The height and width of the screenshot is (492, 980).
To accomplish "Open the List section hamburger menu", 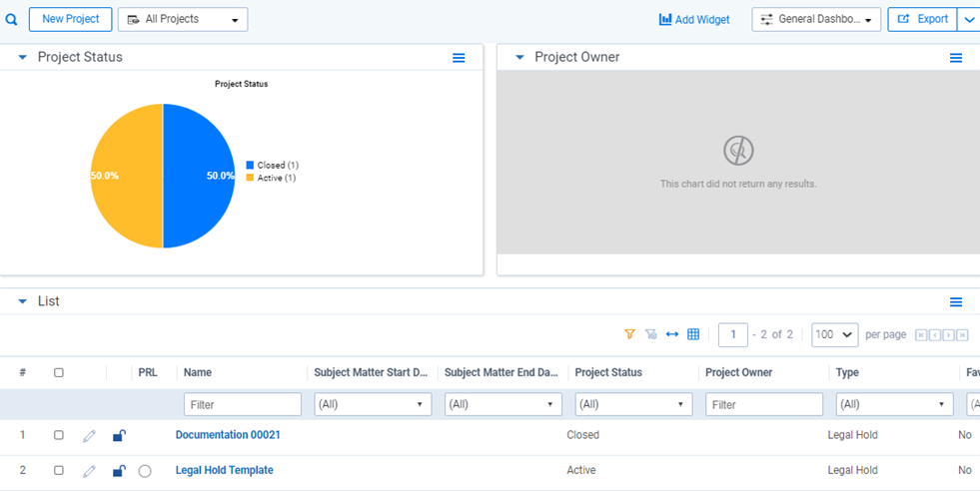I will point(956,301).
